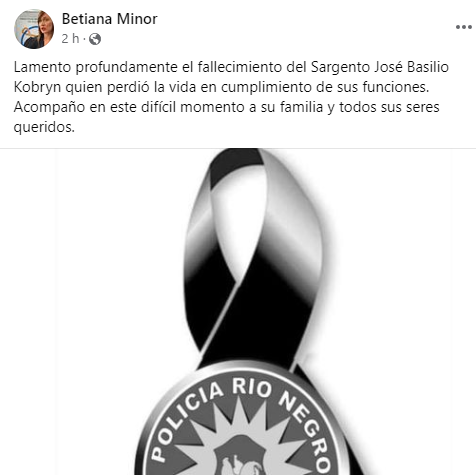
Task: Click the globe public audience icon
Action: pyautogui.click(x=95, y=39)
